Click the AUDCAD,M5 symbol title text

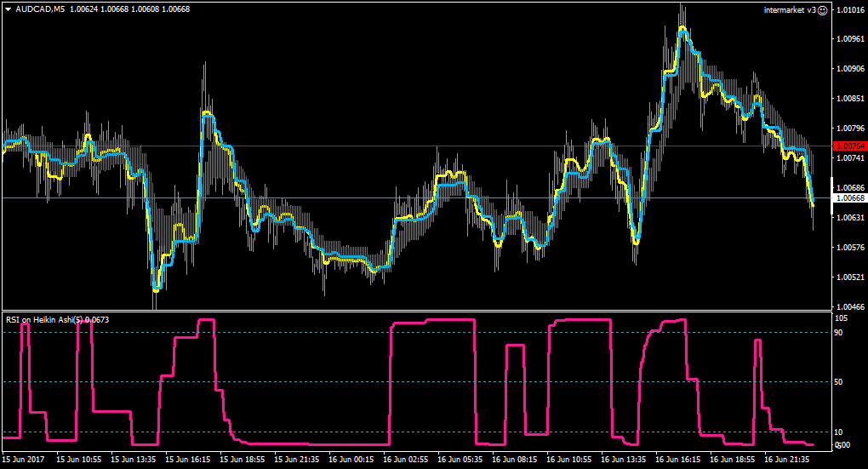(x=40, y=9)
